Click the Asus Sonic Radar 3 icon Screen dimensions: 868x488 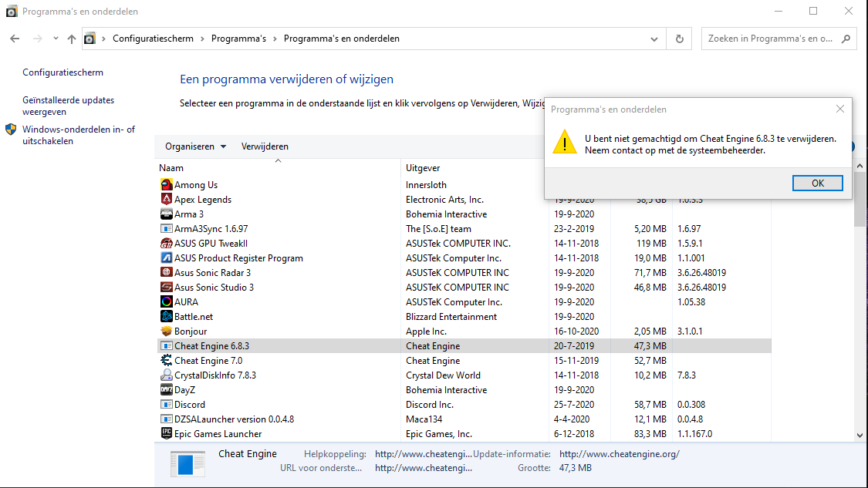pos(166,272)
